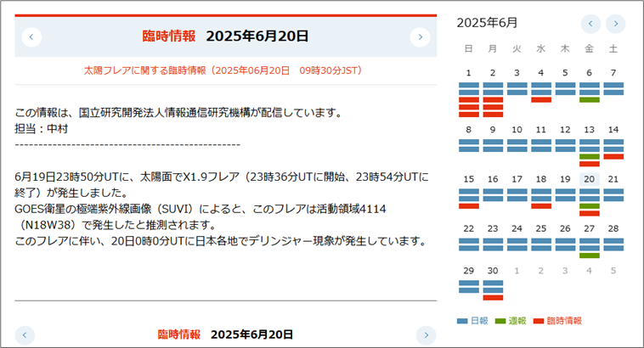Open the red bulletin bar under June 4
This screenshot has height=348, width=644.
click(541, 100)
